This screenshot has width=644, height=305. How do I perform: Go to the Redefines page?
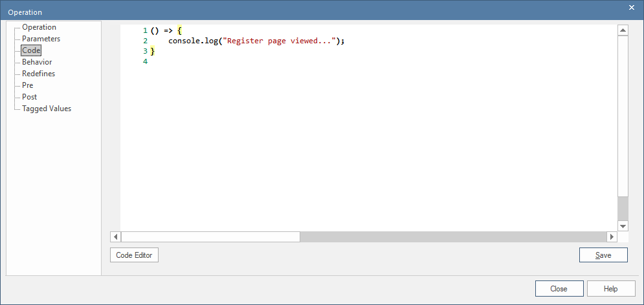pos(39,74)
